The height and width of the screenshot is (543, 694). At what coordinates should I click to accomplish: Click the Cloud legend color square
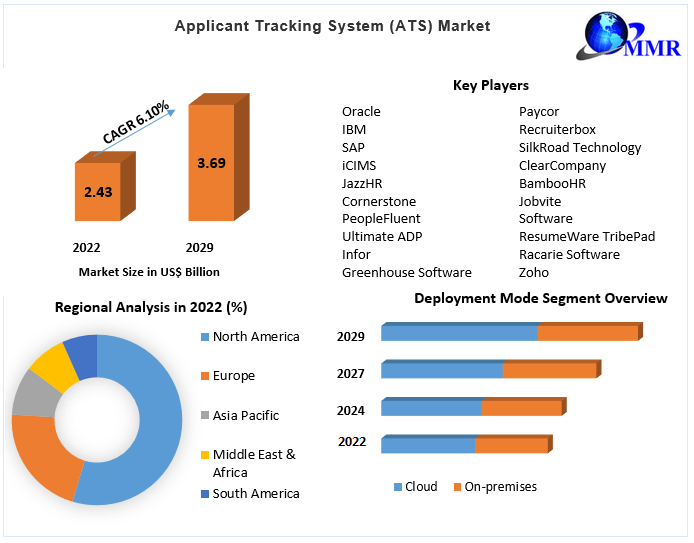click(x=397, y=487)
